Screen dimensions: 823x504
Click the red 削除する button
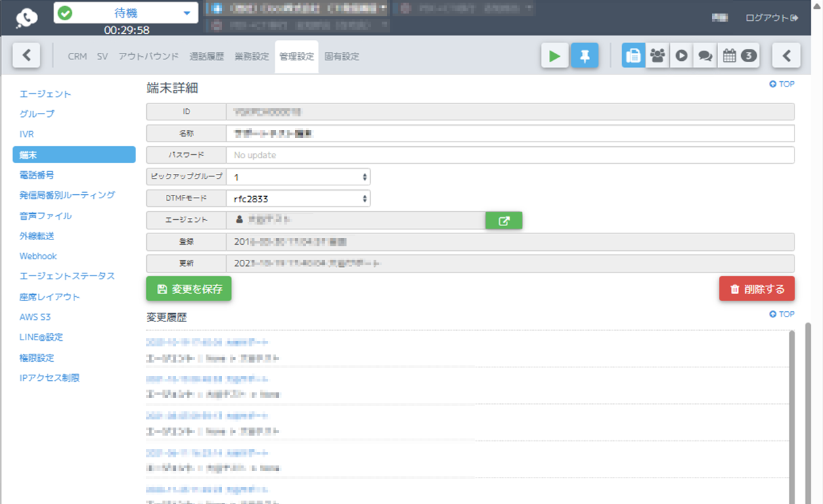click(x=757, y=289)
